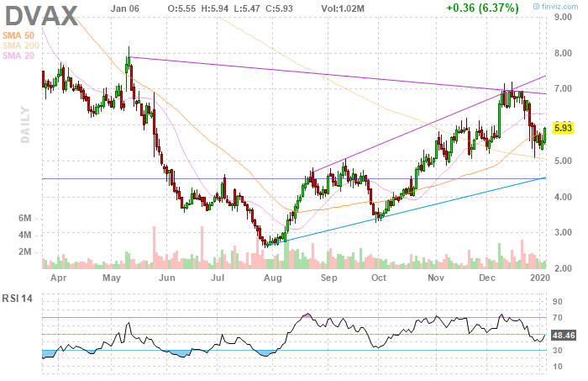
Task: Click the 3.00 price axis label
Action: pos(564,233)
